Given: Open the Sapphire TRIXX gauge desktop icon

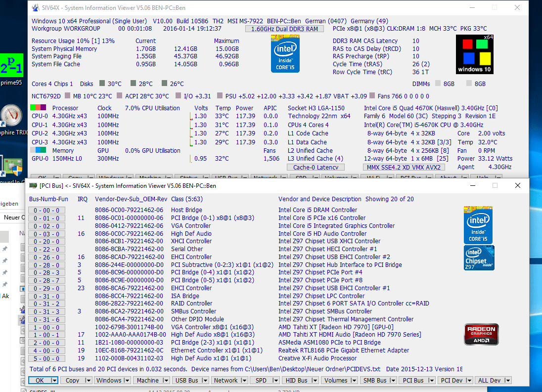Looking at the screenshot, I should tap(11, 119).
